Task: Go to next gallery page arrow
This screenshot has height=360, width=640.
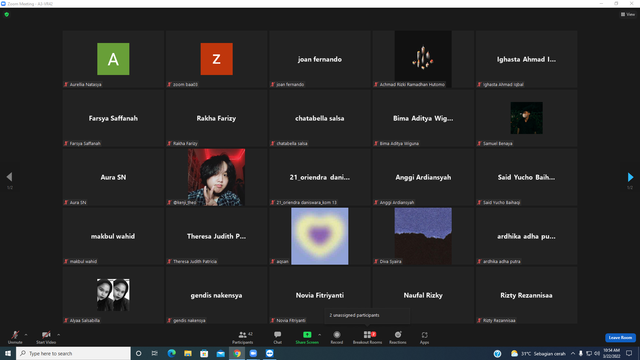Action: (x=630, y=177)
